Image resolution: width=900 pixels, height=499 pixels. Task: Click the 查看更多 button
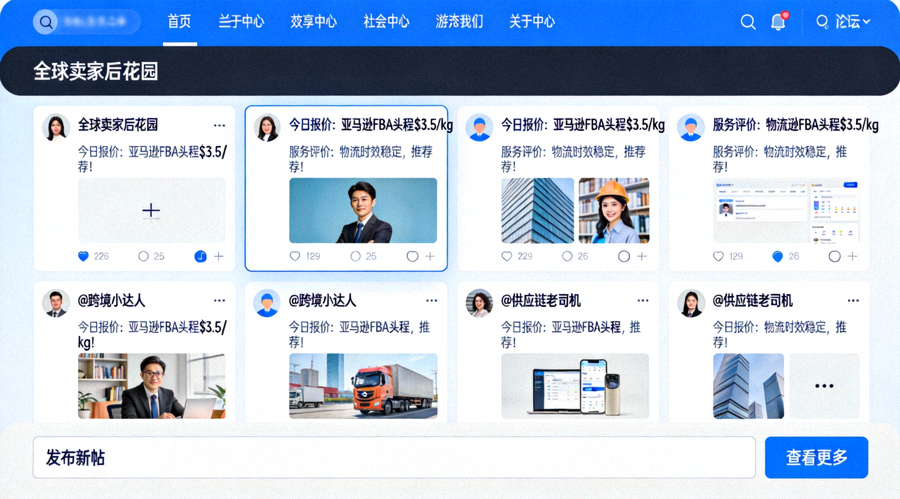816,458
